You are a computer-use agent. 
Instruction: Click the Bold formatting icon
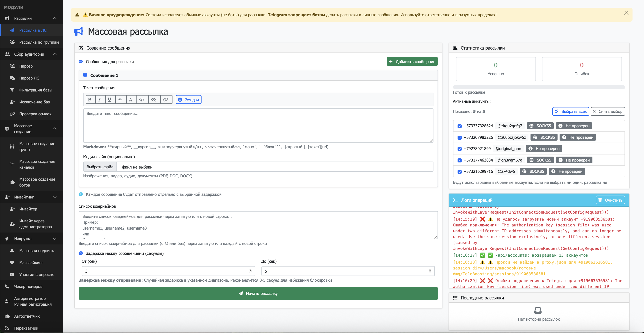click(90, 100)
